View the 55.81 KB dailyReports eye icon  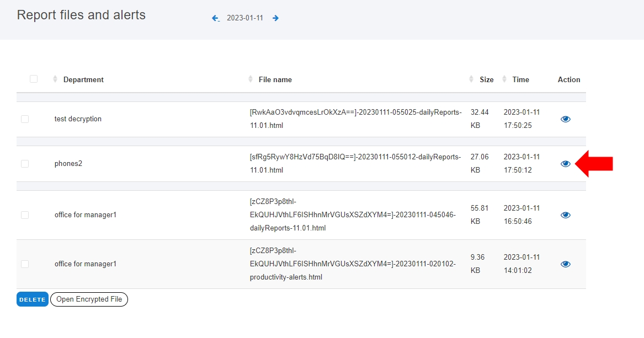point(566,215)
